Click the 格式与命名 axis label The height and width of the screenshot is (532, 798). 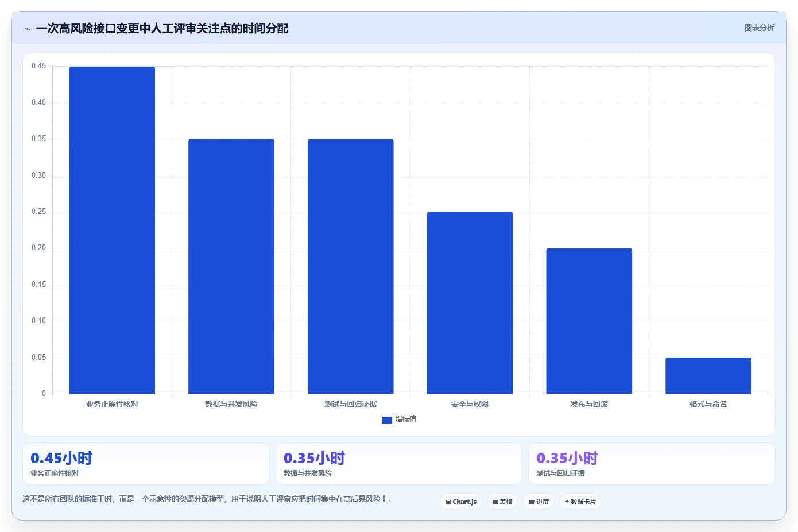click(x=708, y=404)
